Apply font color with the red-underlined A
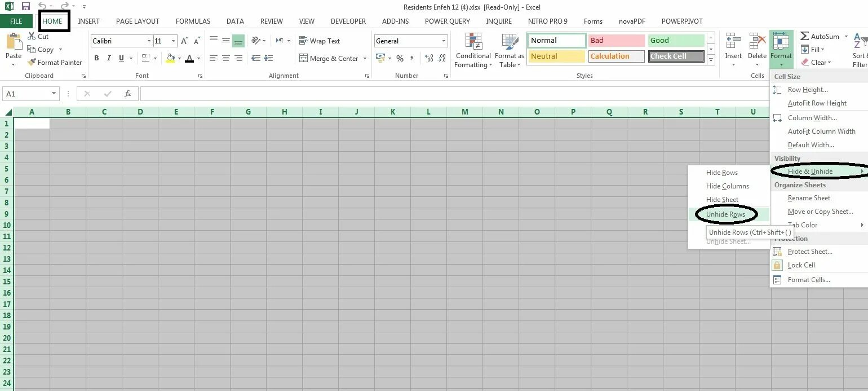868x391 pixels. click(189, 58)
